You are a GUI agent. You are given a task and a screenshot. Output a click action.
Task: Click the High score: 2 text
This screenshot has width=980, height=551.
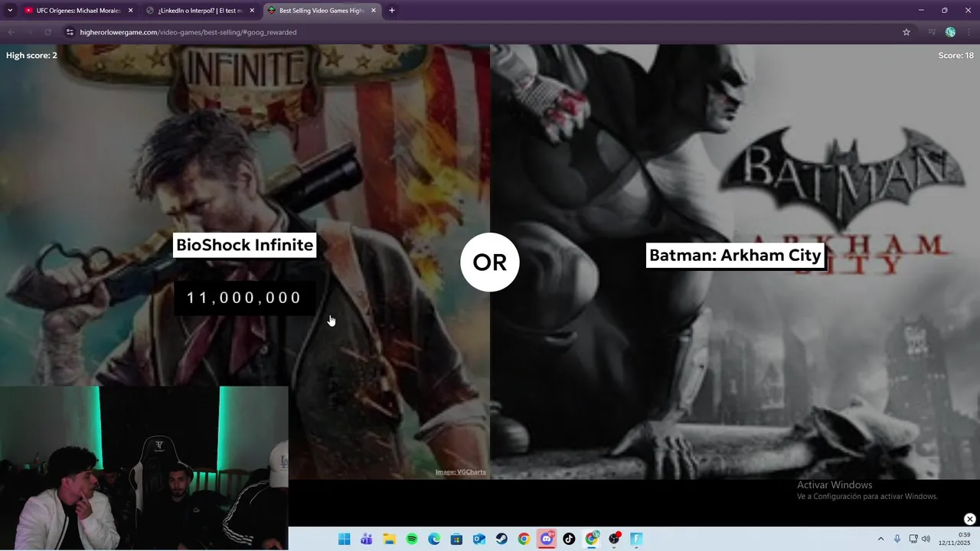tap(31, 55)
